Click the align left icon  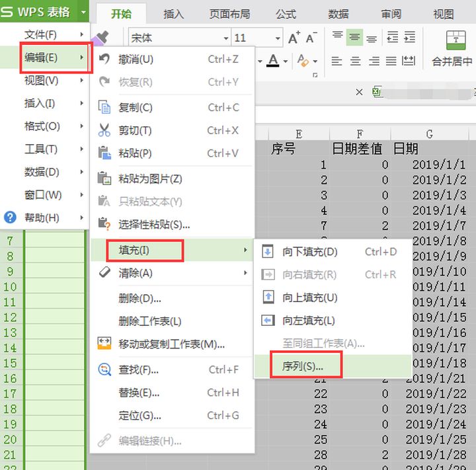pos(337,61)
